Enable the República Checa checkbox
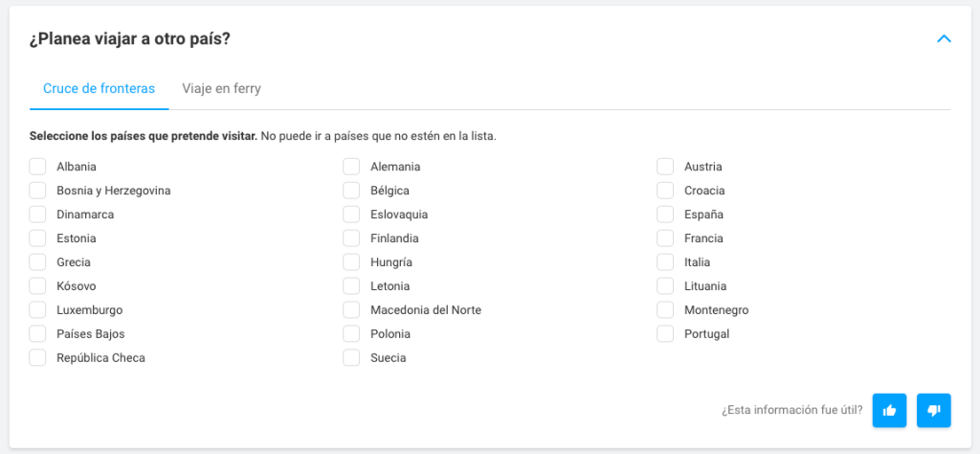 coord(37,358)
